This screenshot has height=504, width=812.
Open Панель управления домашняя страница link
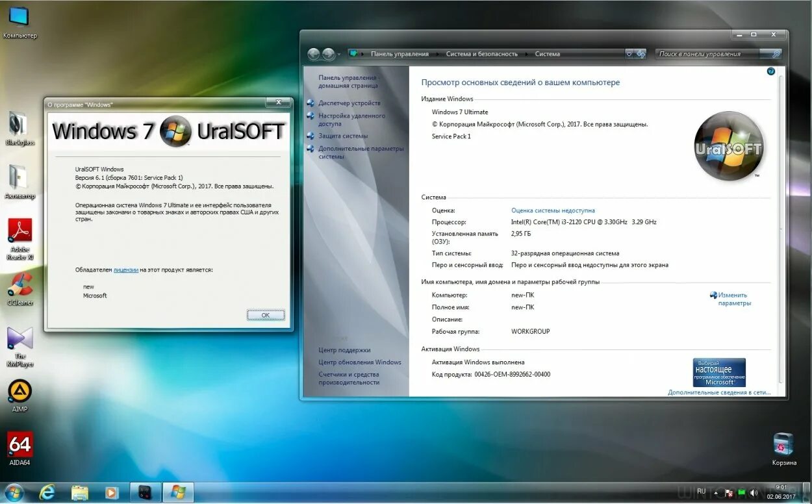tap(349, 81)
